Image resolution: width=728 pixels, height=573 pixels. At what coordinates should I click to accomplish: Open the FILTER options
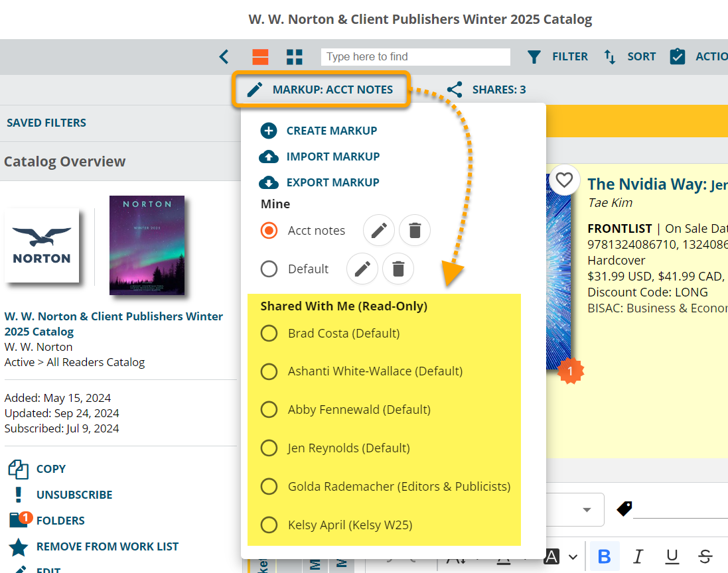[557, 56]
